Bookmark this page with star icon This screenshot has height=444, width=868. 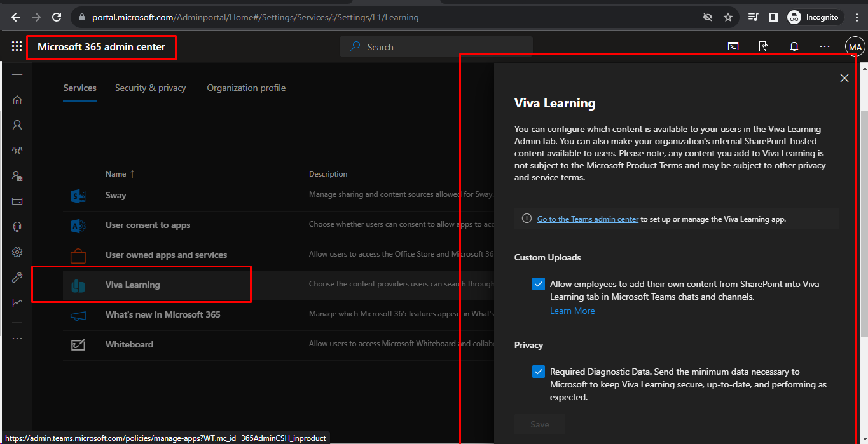coord(728,17)
